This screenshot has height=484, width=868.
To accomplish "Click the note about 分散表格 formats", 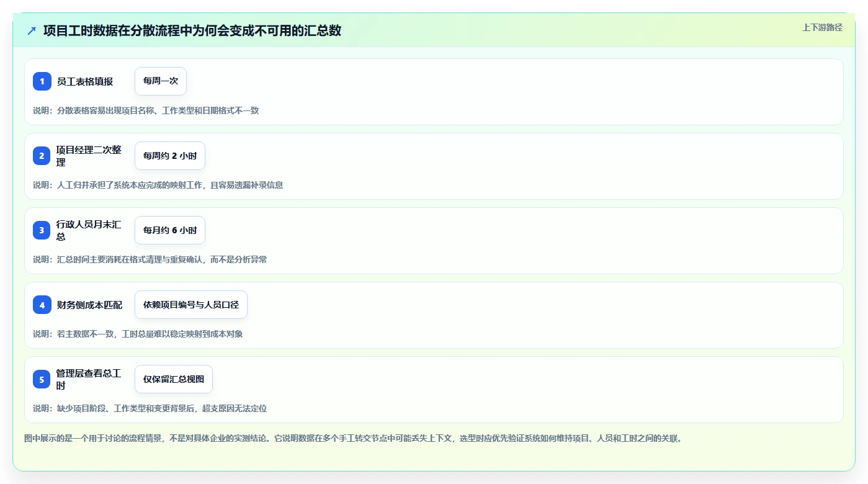I will tap(146, 110).
